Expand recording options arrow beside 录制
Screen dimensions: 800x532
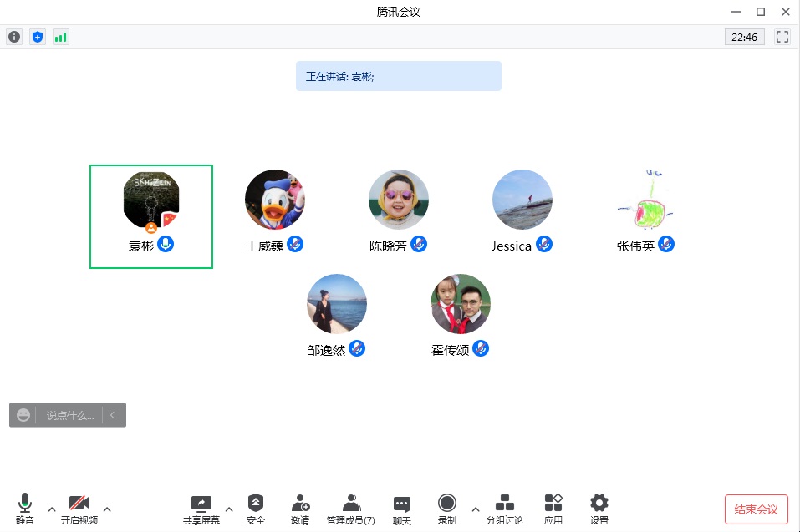point(476,509)
